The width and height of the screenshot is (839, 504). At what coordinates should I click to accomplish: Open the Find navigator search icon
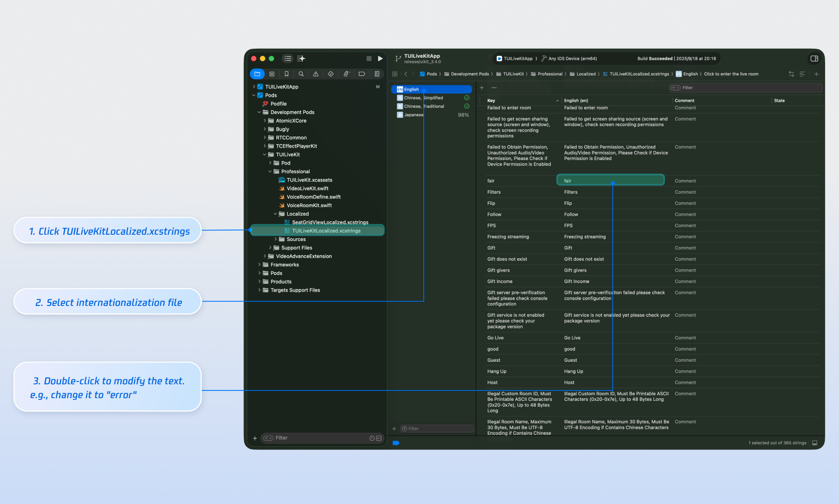(x=301, y=74)
